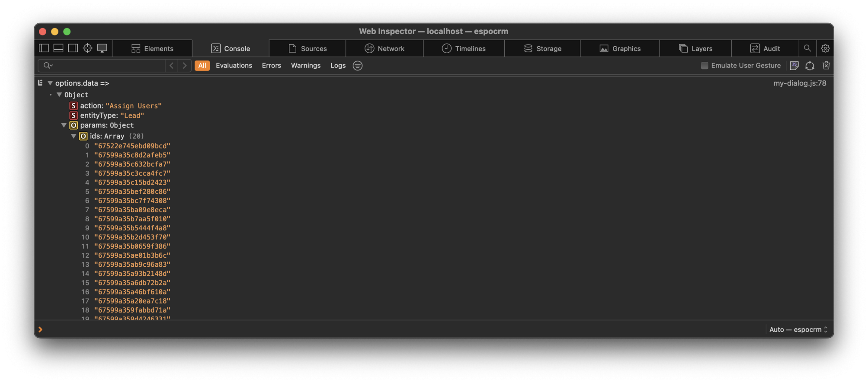Select the "Assign Users" action value
This screenshot has width=868, height=383.
(x=134, y=106)
